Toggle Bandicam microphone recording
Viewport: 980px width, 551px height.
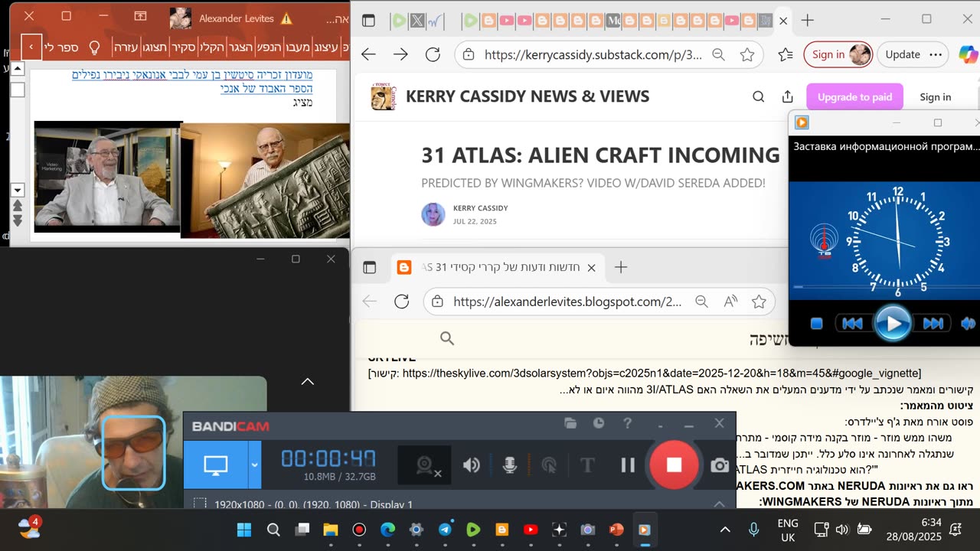point(509,465)
